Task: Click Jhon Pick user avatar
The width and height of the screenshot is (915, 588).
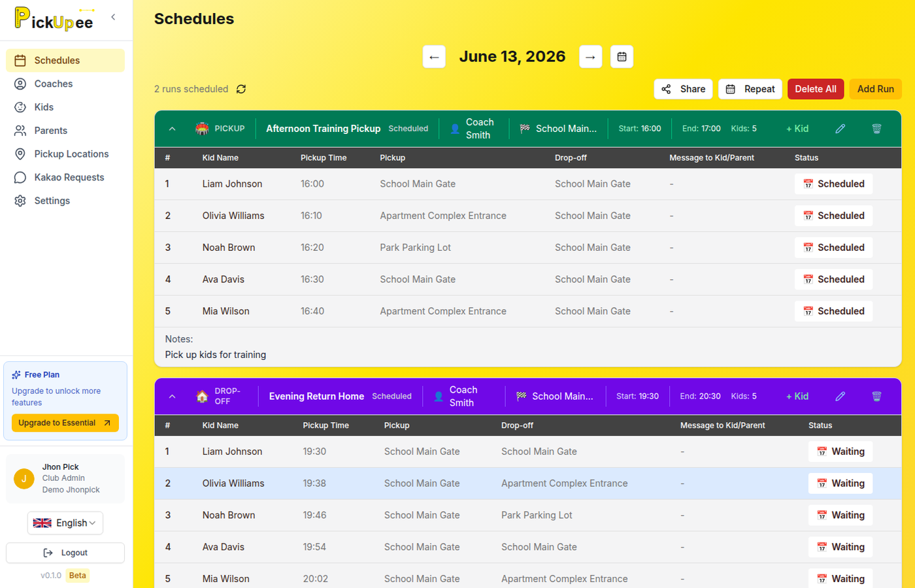Action: pyautogui.click(x=24, y=478)
